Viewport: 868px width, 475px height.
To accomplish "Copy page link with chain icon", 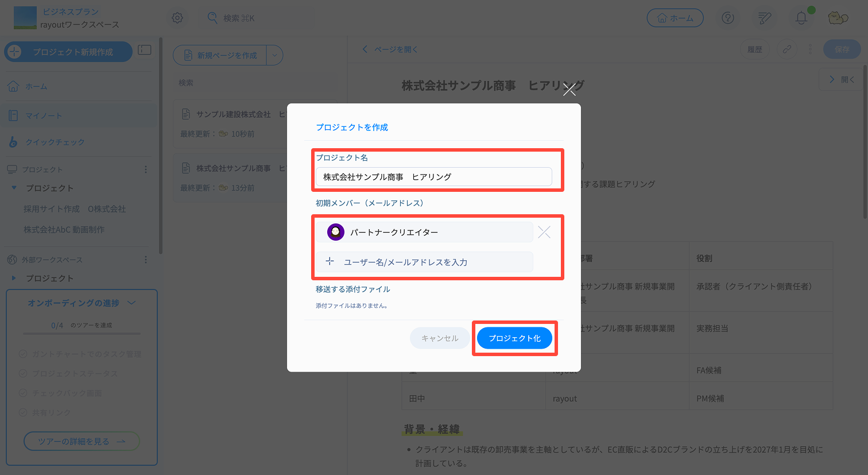I will (787, 49).
